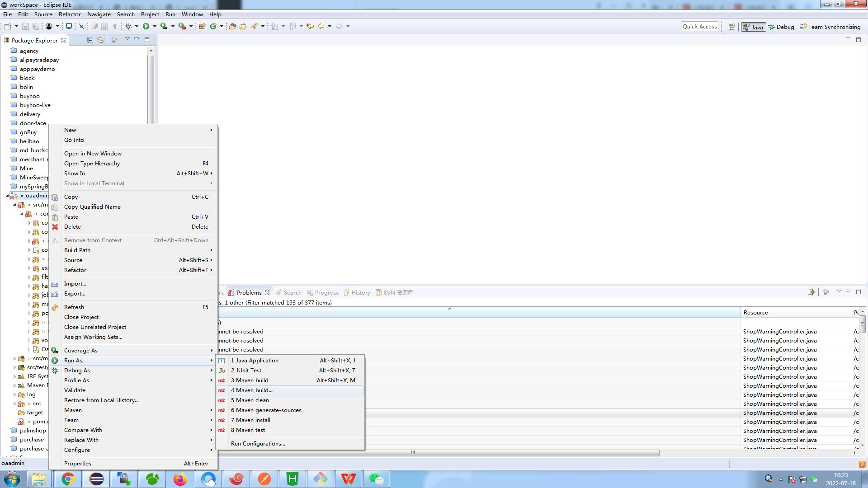Choose '1 Java Application' run option
Viewport: 868px width, 488px height.
click(x=290, y=361)
